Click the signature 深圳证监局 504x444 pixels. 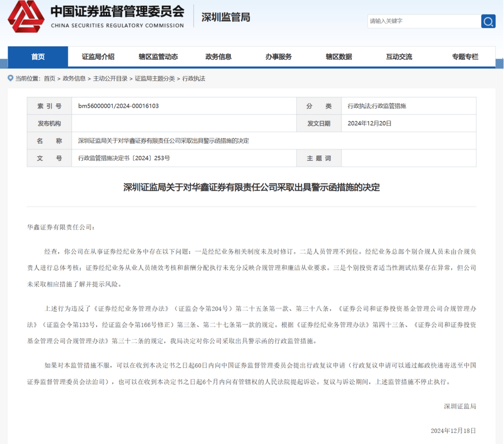pyautogui.click(x=460, y=406)
